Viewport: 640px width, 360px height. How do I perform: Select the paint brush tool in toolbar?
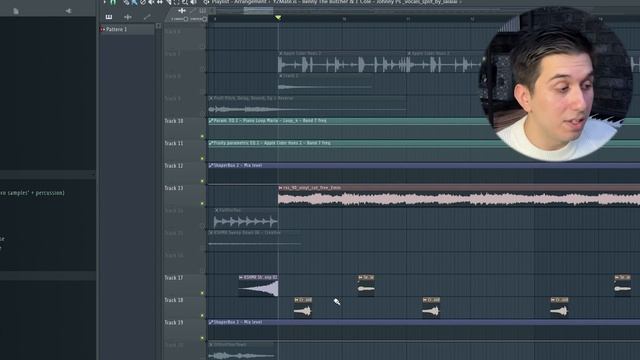click(x=134, y=2)
